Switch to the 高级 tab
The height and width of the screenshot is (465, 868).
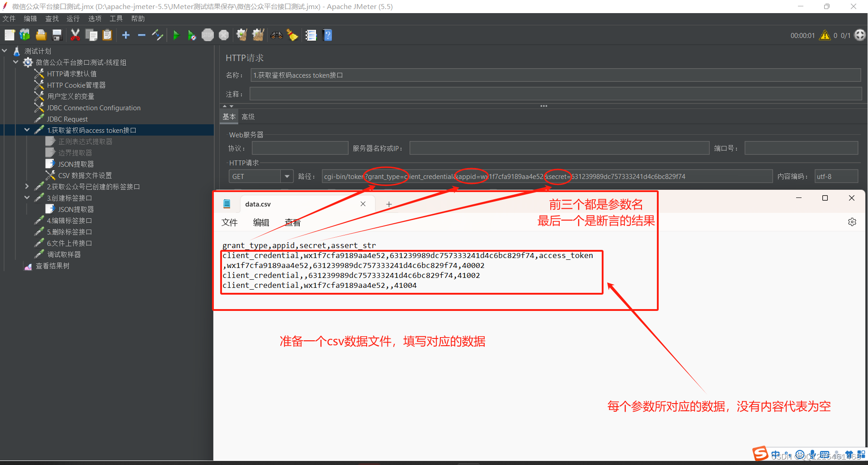tap(248, 117)
